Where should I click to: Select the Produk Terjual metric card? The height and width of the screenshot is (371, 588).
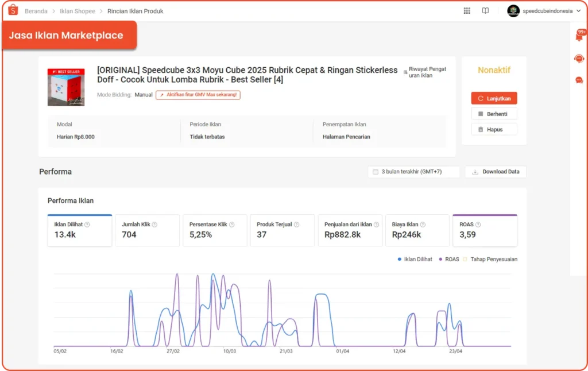283,230
